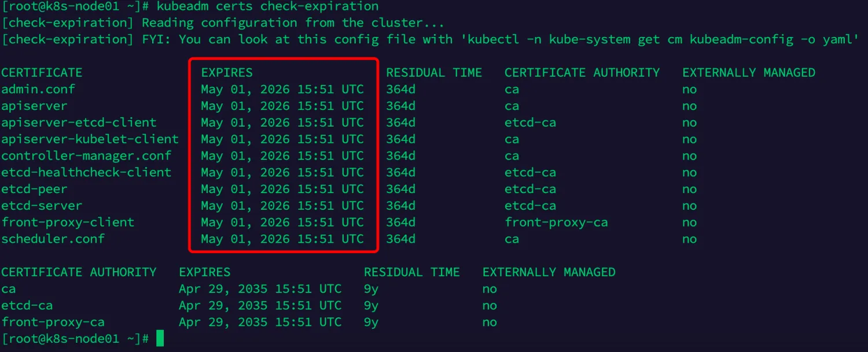Click 'EXTERNALLY MANAGED' header in lower table
This screenshot has height=352, width=868.
pyautogui.click(x=549, y=272)
